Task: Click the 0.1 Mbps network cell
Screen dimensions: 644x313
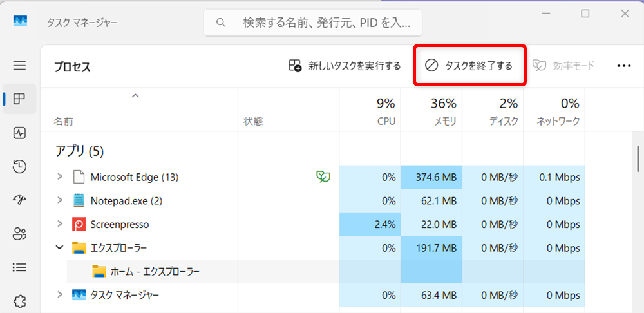Action: click(x=554, y=178)
